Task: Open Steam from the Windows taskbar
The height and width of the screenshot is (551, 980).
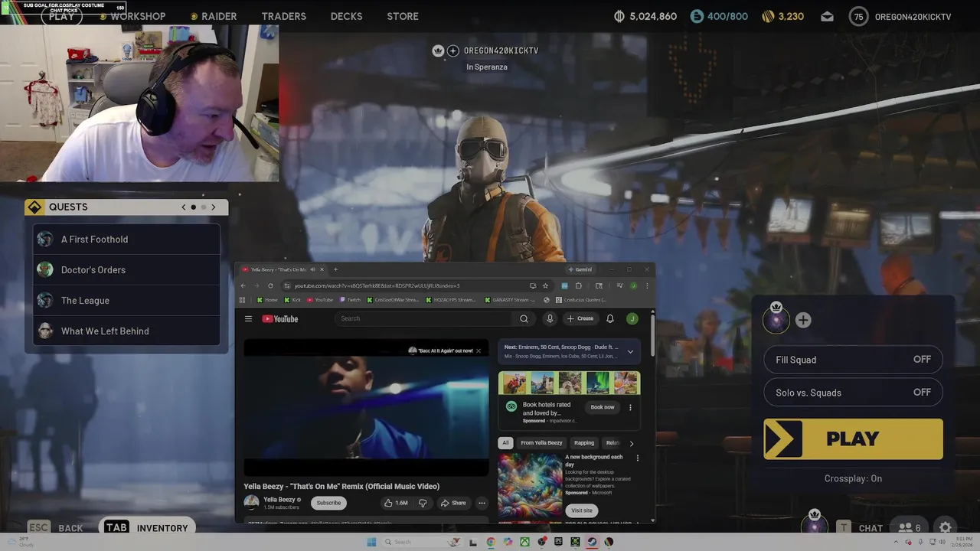Action: (x=592, y=542)
